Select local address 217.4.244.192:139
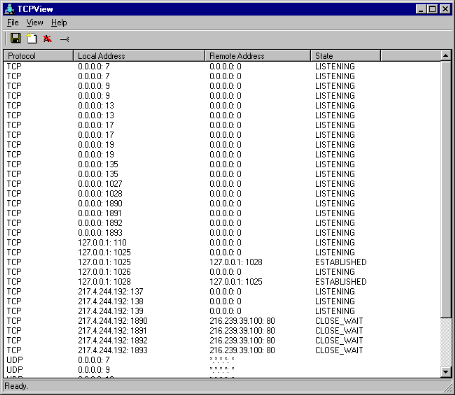 click(x=110, y=311)
